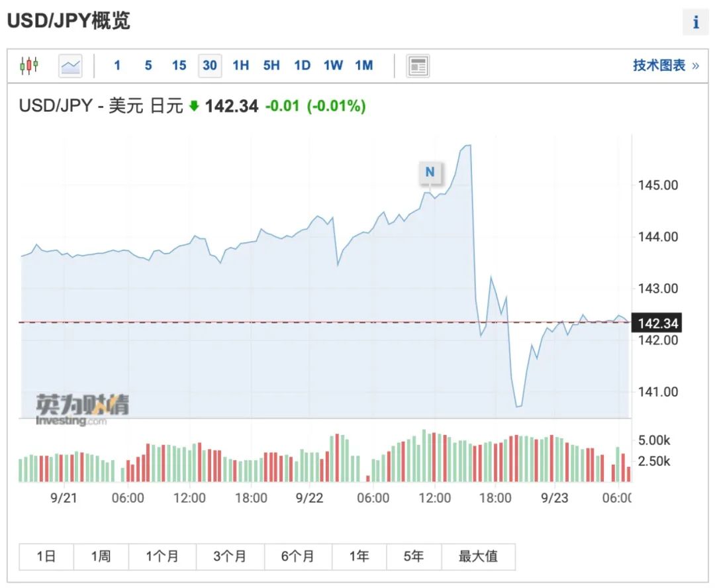Set chart interval to 1W
Image resolution: width=715 pixels, height=588 pixels.
tap(333, 66)
